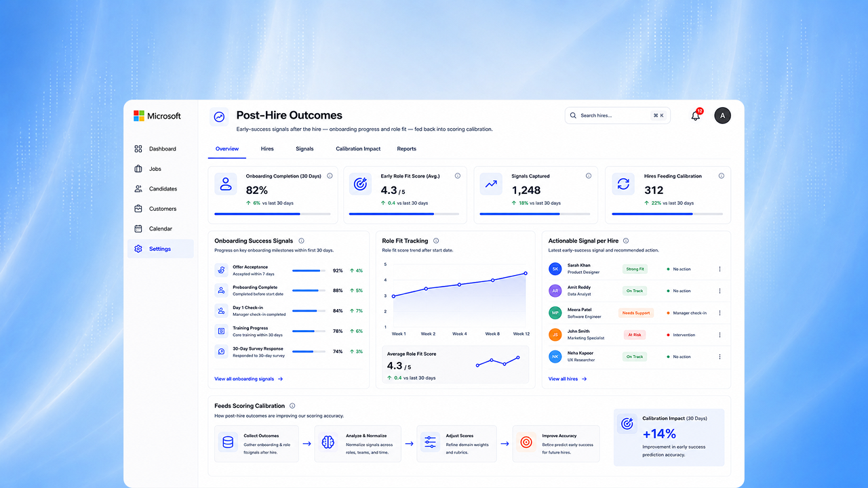The image size is (868, 488).
Task: Click the Settings gear icon in the sidebar
Action: pos(138,249)
